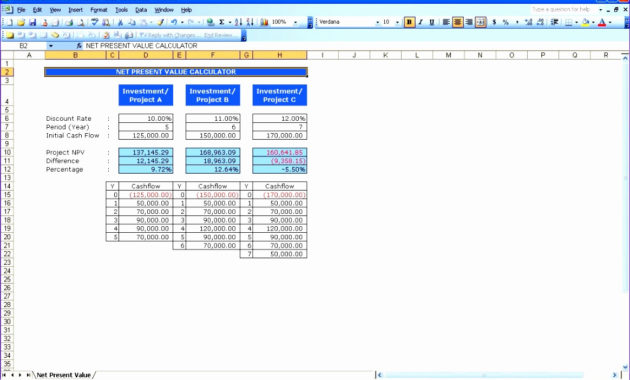Open the File menu
This screenshot has height=380, width=630.
[x=21, y=10]
